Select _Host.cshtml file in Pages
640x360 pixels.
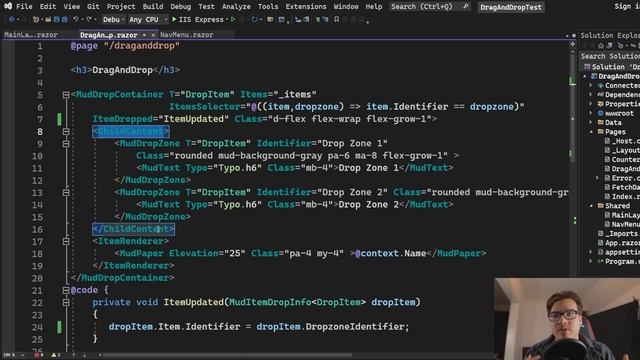622,141
